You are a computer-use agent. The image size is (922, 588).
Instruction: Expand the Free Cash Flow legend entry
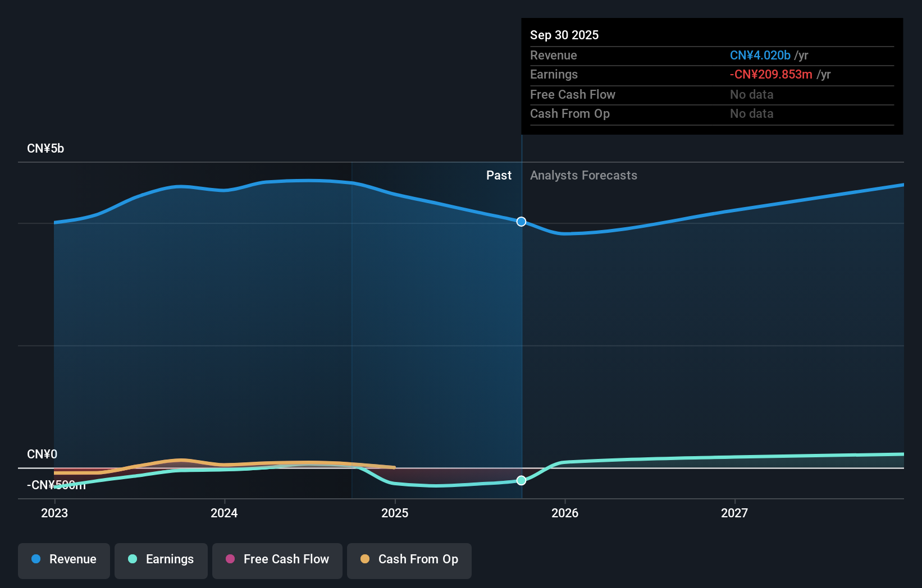277,561
